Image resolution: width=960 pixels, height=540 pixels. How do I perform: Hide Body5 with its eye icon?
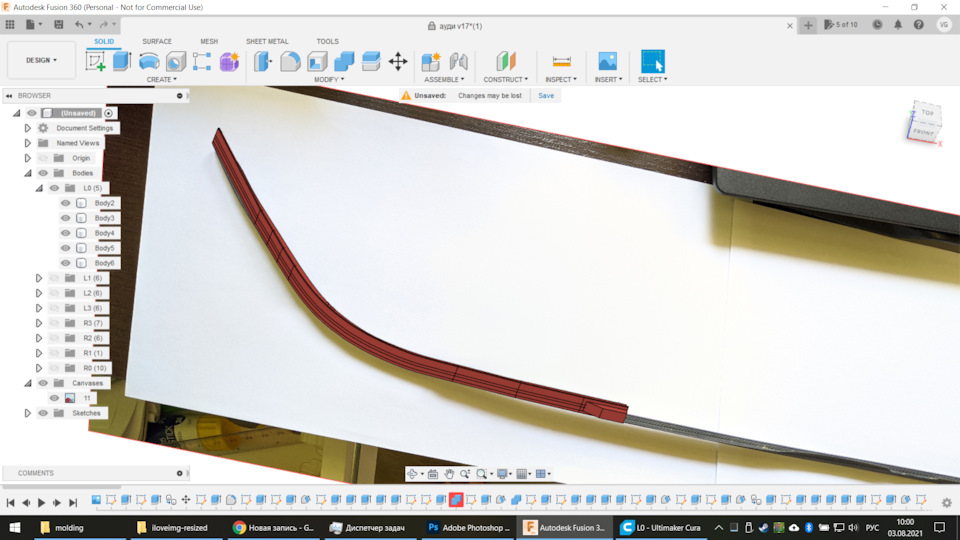coord(66,248)
